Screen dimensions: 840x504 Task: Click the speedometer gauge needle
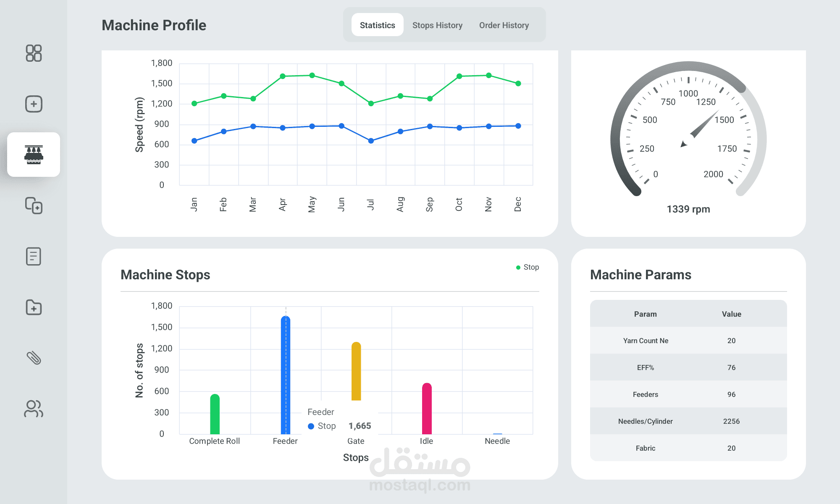pyautogui.click(x=699, y=129)
